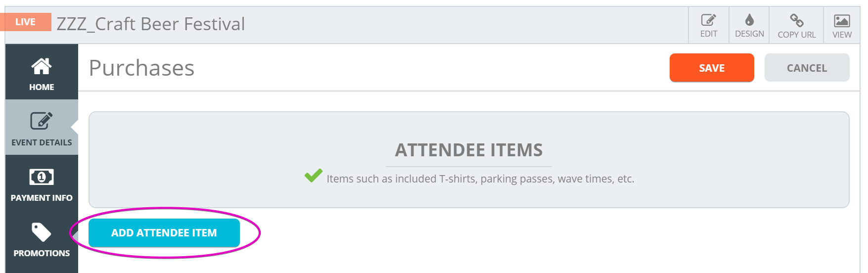Click the ATTENDEE ITEMS section heading
Viewport: 868px width, 273px height.
click(x=469, y=150)
